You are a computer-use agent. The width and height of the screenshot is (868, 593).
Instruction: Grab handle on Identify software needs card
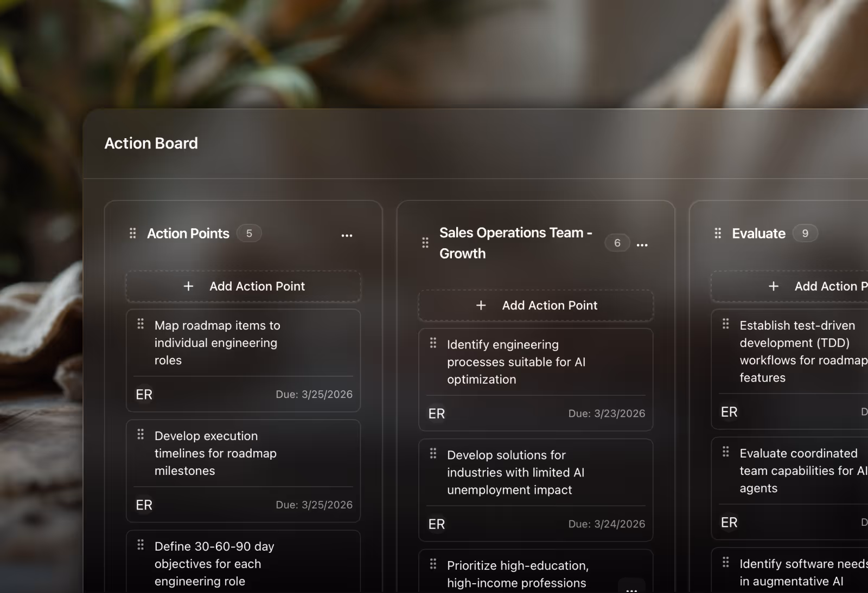tap(726, 562)
